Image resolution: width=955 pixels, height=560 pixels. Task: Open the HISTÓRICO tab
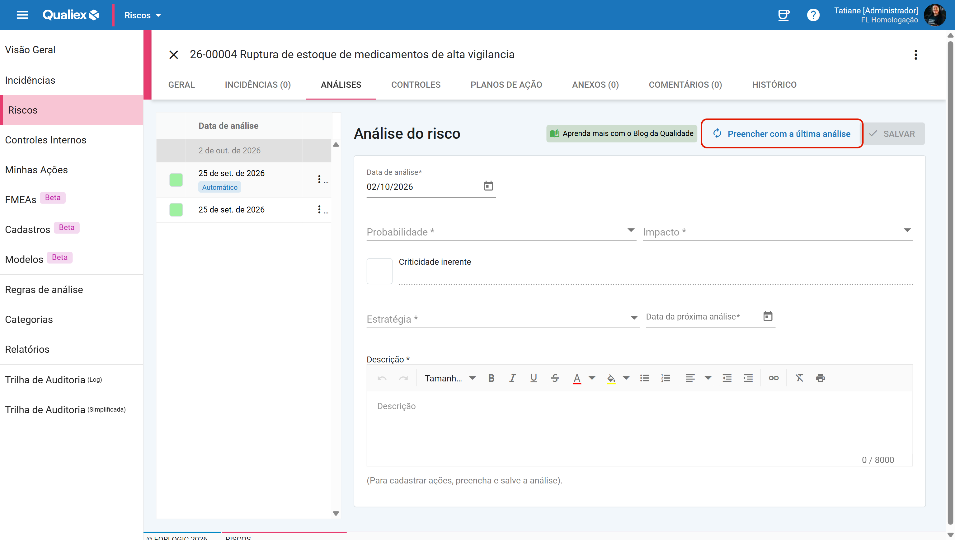tap(774, 85)
